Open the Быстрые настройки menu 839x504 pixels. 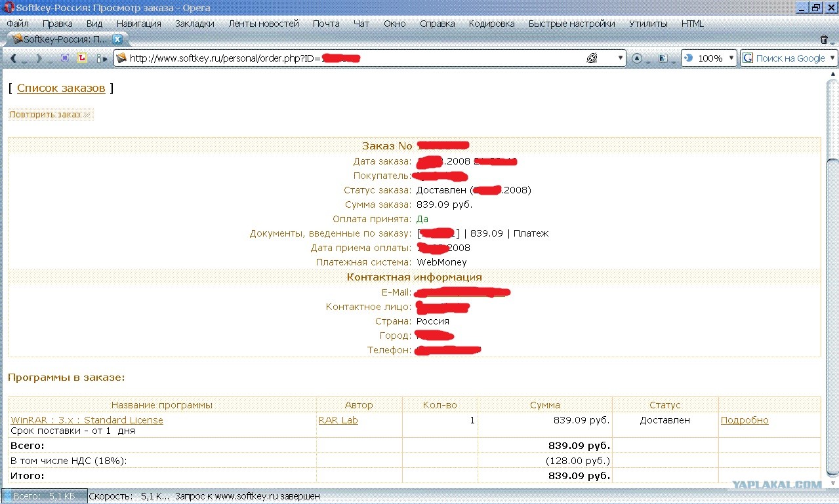572,24
